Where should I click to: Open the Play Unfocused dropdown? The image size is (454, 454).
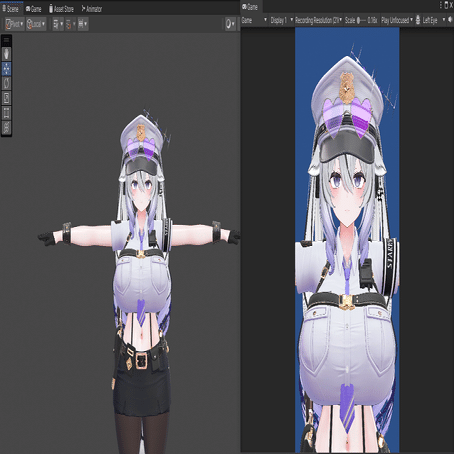point(397,20)
